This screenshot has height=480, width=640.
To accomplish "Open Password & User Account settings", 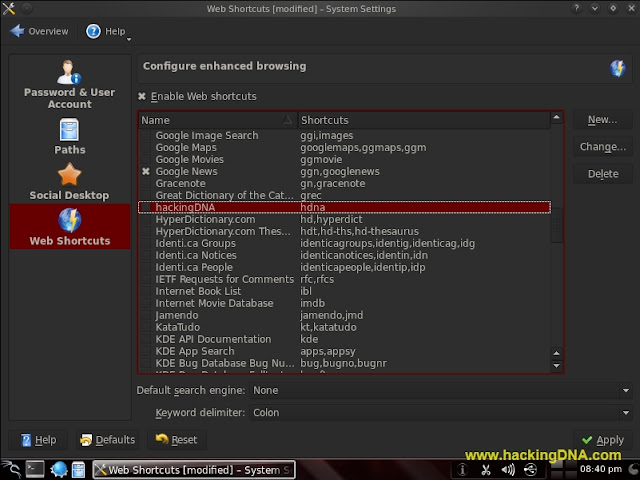I will coord(69,84).
